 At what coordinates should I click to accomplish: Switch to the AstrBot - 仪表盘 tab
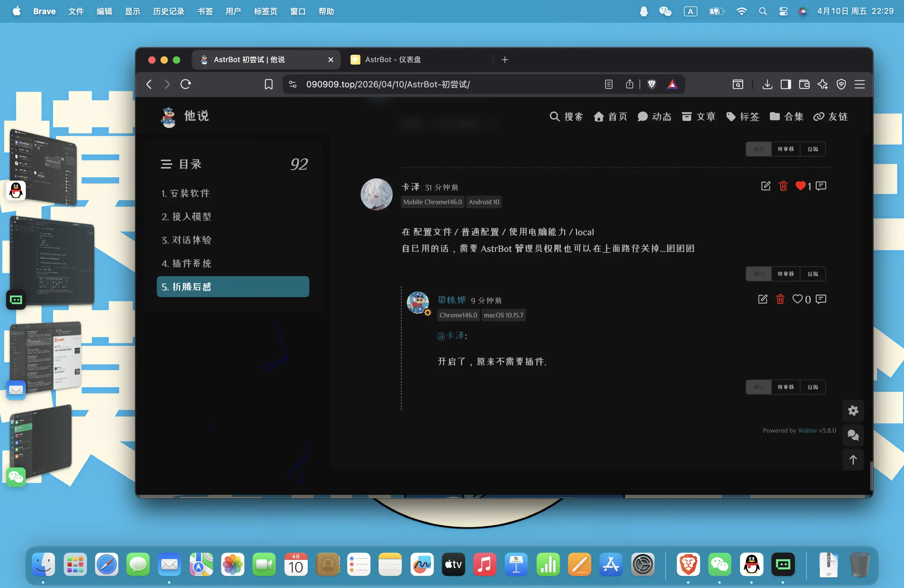(x=393, y=60)
